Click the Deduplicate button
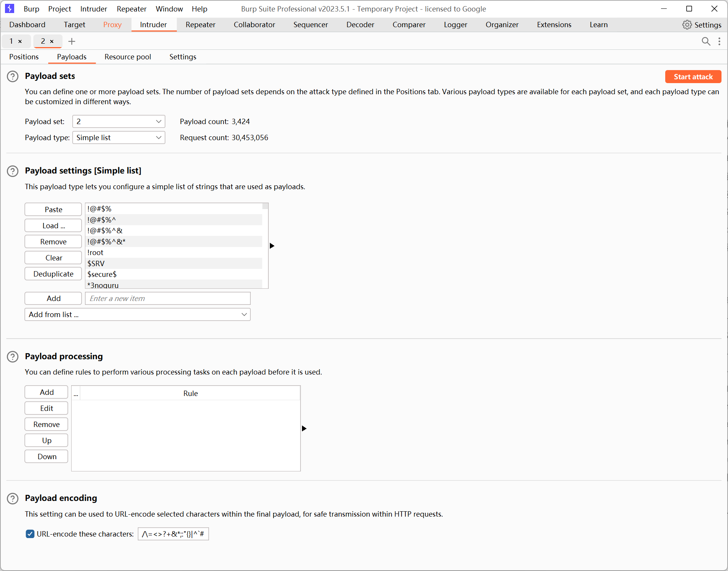The width and height of the screenshot is (728, 571). pos(53,274)
